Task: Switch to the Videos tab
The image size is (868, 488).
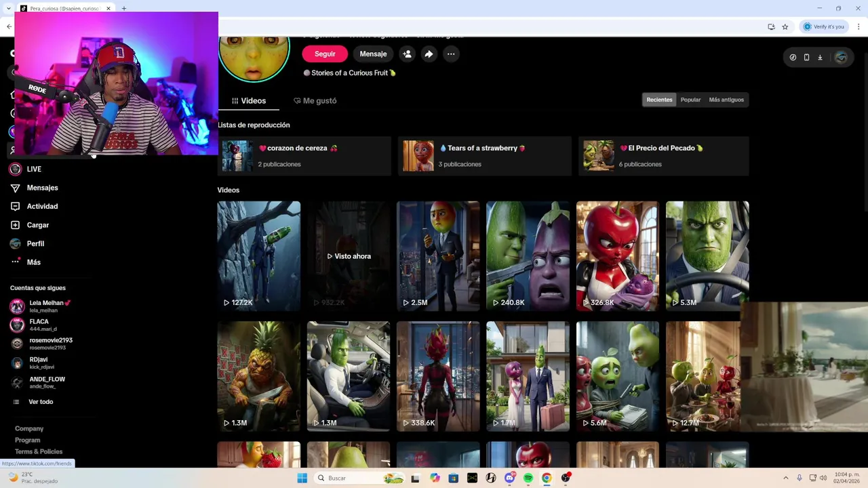Action: click(x=249, y=100)
